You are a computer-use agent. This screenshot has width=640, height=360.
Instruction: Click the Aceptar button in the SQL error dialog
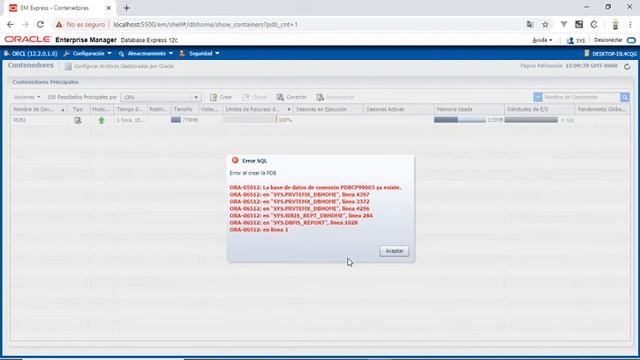pos(394,251)
